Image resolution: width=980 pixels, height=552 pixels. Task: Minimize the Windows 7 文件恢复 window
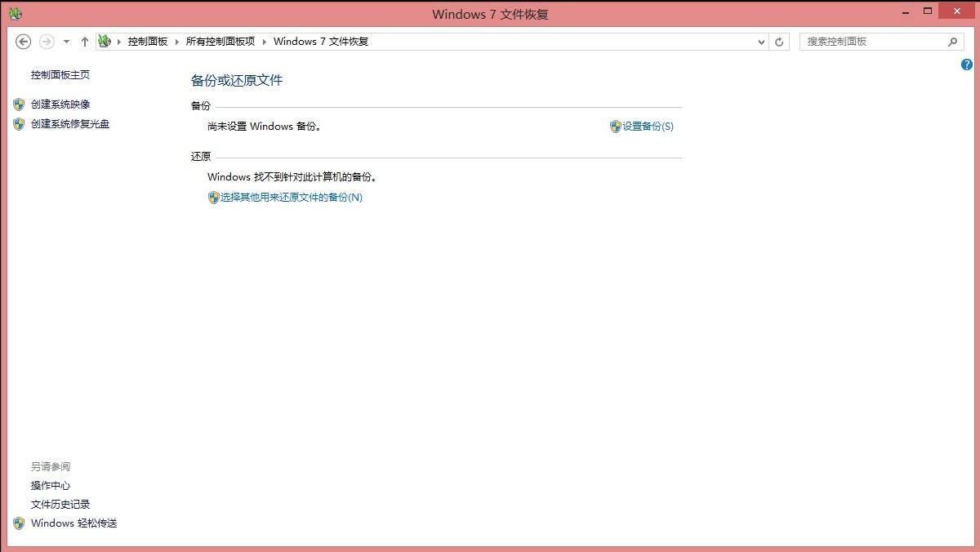(x=906, y=11)
